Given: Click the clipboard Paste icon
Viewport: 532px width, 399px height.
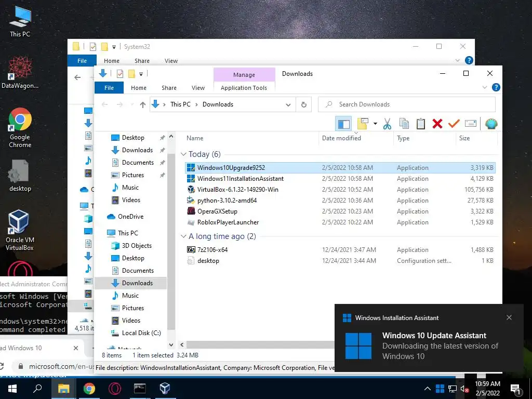Looking at the screenshot, I should point(421,124).
